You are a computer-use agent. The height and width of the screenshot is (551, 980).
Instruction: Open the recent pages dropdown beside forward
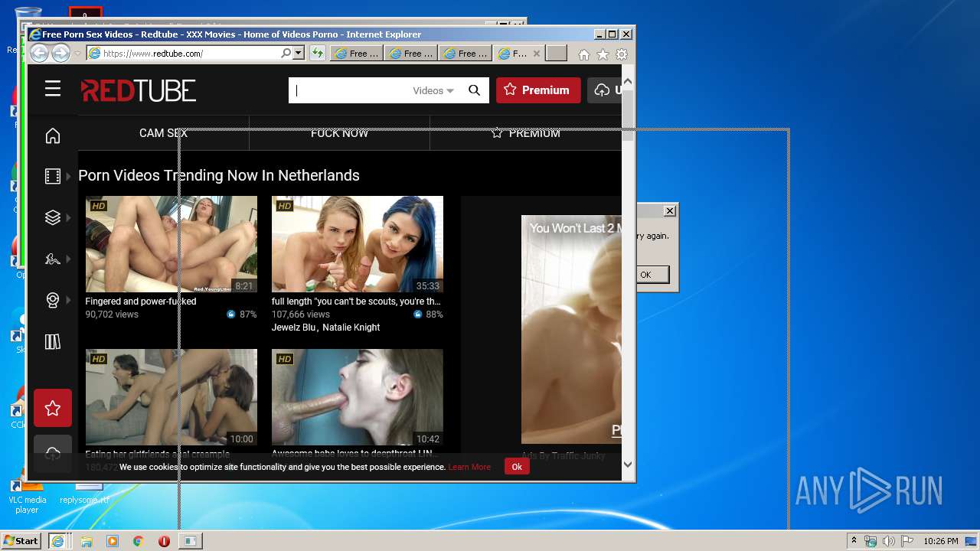[77, 54]
